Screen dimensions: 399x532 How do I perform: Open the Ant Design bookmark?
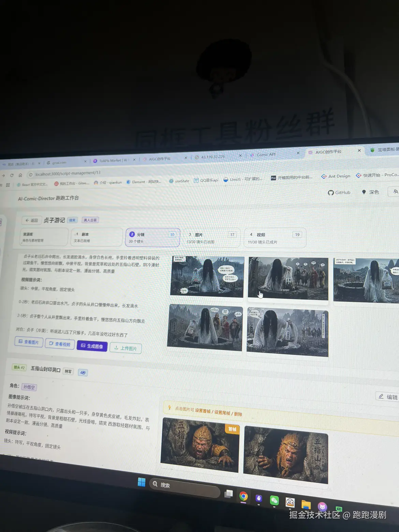click(x=336, y=176)
